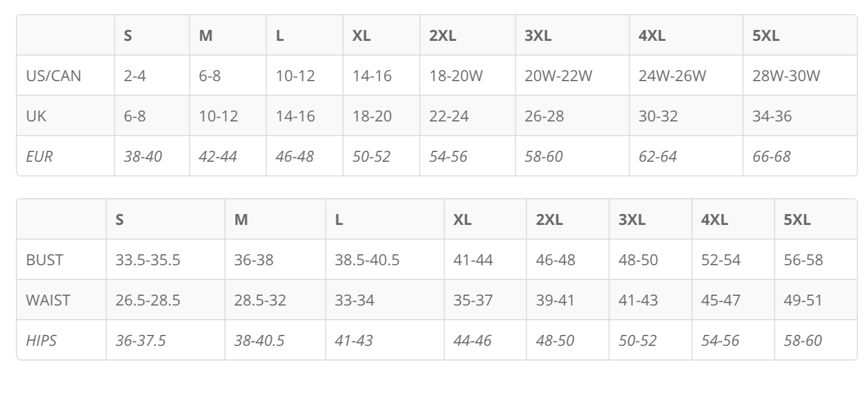
Task: Click the US/CAN row label
Action: coord(53,76)
